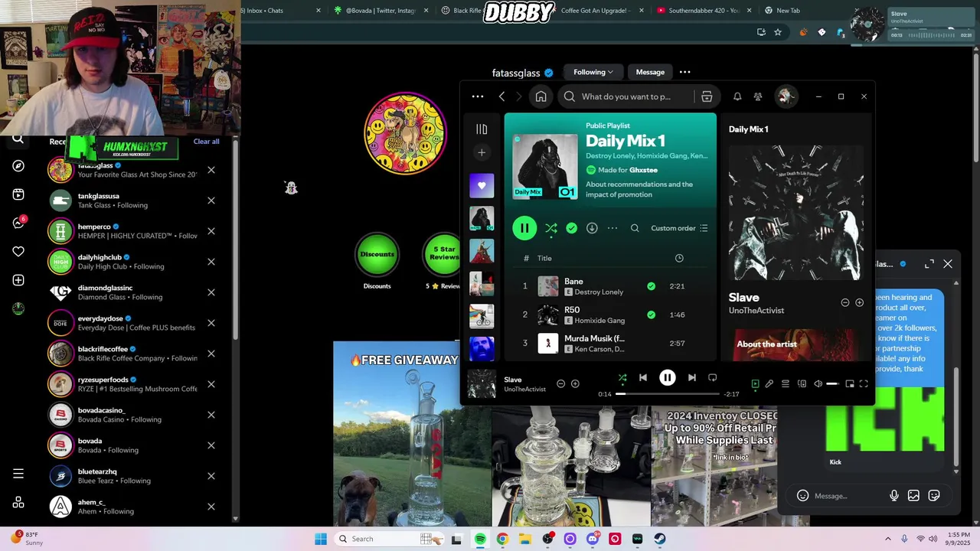The image size is (980, 551).
Task: Toggle saved checkmark on track R50
Action: 651,315
